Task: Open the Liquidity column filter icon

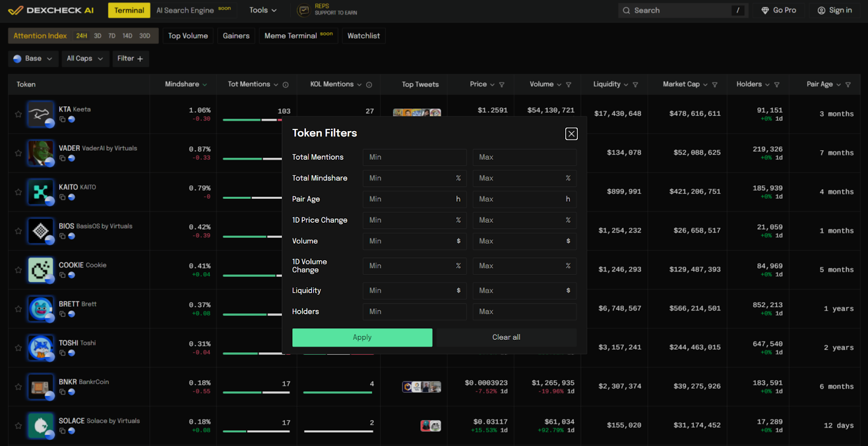Action: click(x=635, y=85)
